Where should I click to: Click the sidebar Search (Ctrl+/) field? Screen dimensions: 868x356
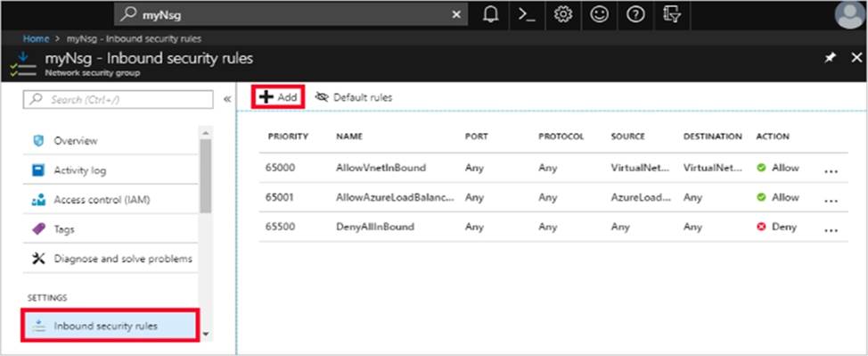118,100
